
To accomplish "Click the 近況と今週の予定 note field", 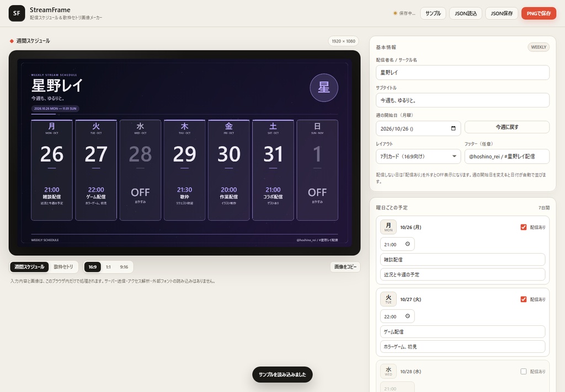I will (x=463, y=275).
